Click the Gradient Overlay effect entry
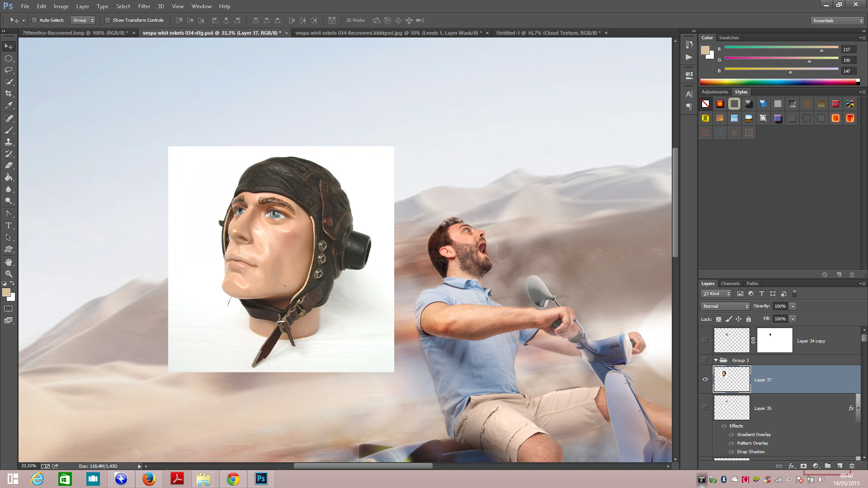Image resolution: width=868 pixels, height=488 pixels. tap(754, 435)
